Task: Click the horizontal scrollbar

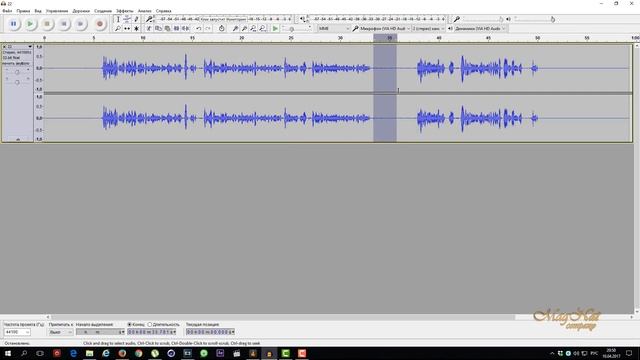Action: pyautogui.click(x=283, y=317)
